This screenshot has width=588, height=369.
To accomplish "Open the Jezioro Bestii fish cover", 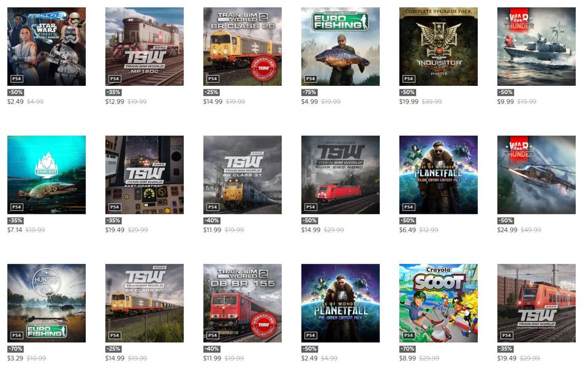I will tap(47, 175).
